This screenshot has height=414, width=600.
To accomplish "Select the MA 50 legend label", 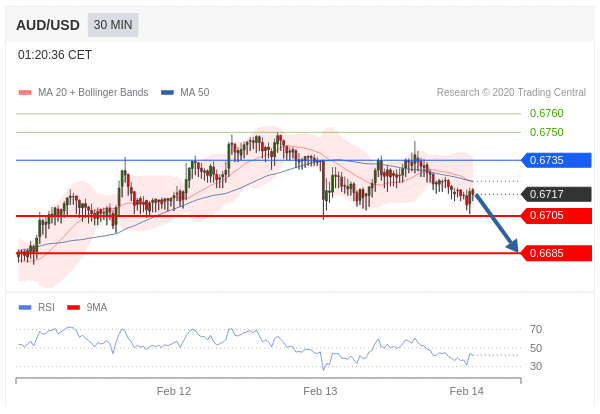I will coord(195,93).
